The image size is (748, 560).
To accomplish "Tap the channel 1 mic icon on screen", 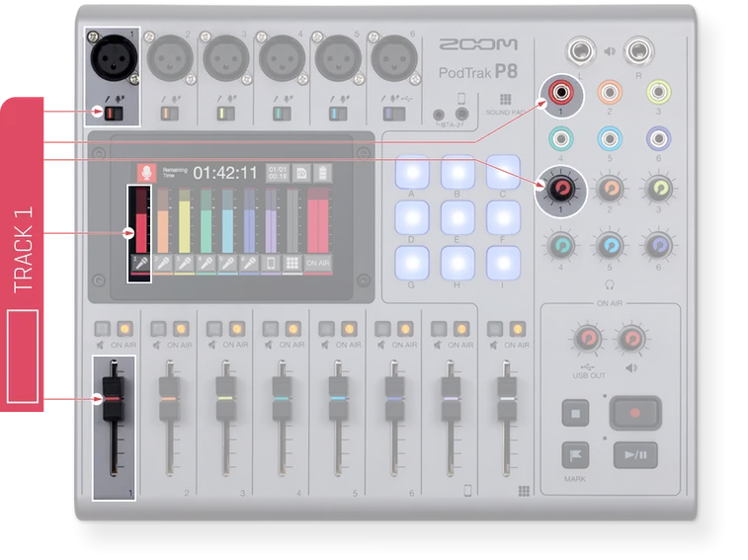I will coord(139,263).
